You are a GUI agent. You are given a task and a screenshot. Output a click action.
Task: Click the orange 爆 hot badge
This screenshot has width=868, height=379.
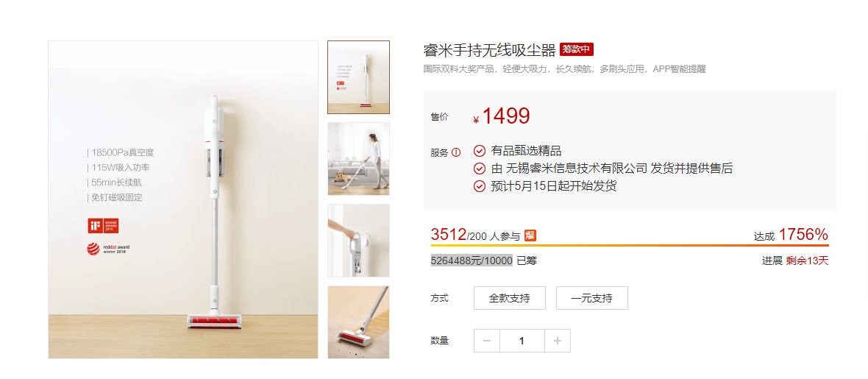(530, 235)
